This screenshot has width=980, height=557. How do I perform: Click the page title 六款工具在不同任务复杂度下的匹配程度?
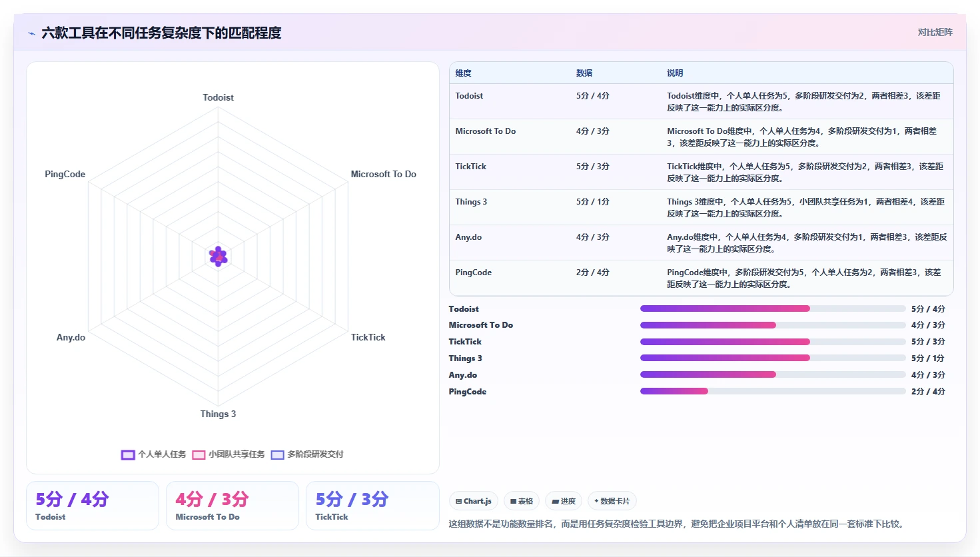point(161,33)
